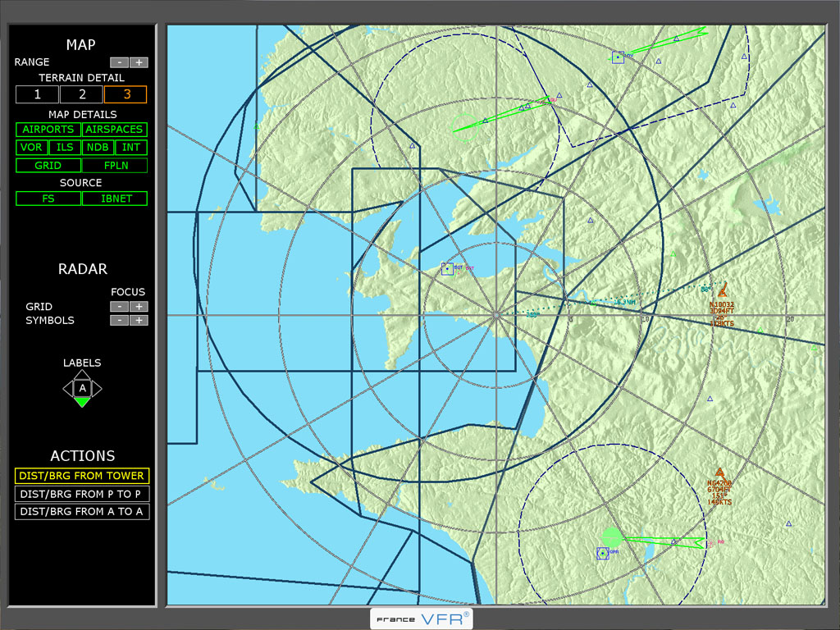Click the hollow green circle ILS marker
The height and width of the screenshot is (630, 840).
[x=464, y=127]
